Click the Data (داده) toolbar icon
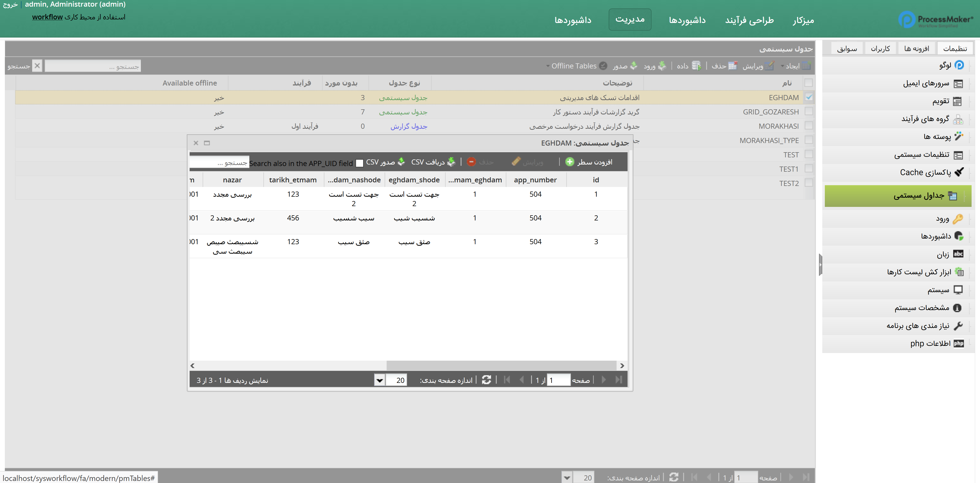The image size is (980, 483). pos(696,66)
